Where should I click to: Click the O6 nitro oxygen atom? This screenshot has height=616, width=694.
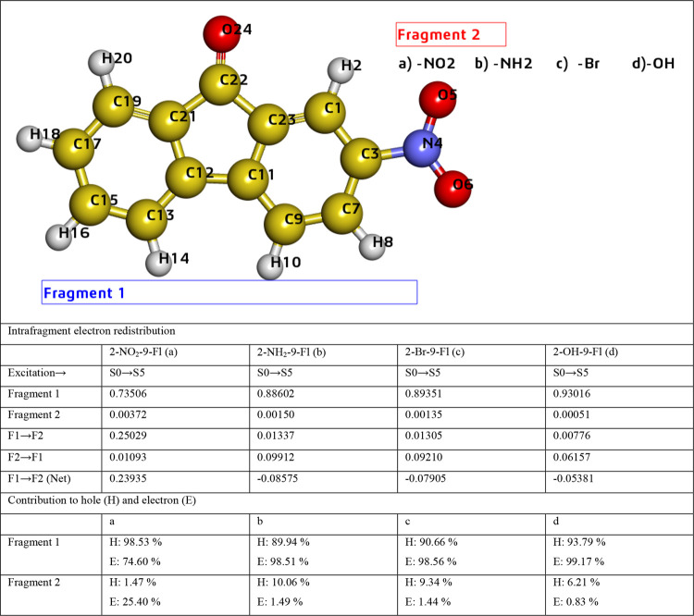coord(452,189)
